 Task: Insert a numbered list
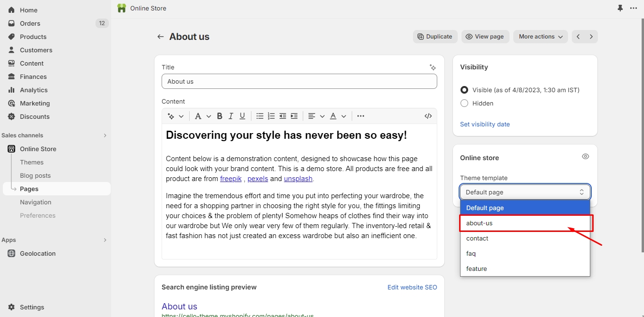271,116
